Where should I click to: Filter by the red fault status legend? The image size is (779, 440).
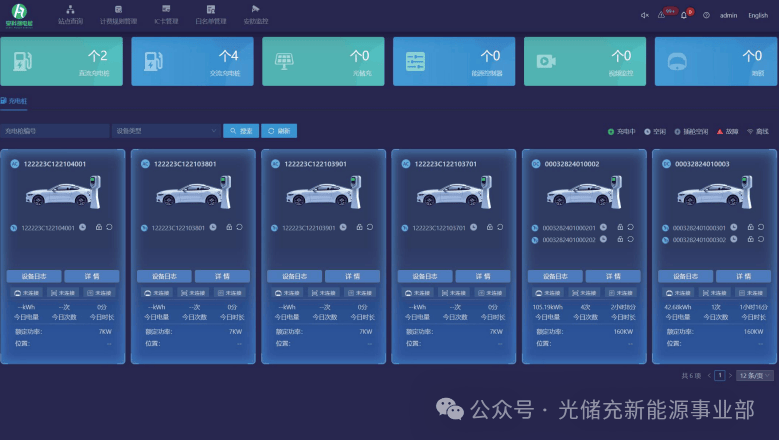[727, 132]
